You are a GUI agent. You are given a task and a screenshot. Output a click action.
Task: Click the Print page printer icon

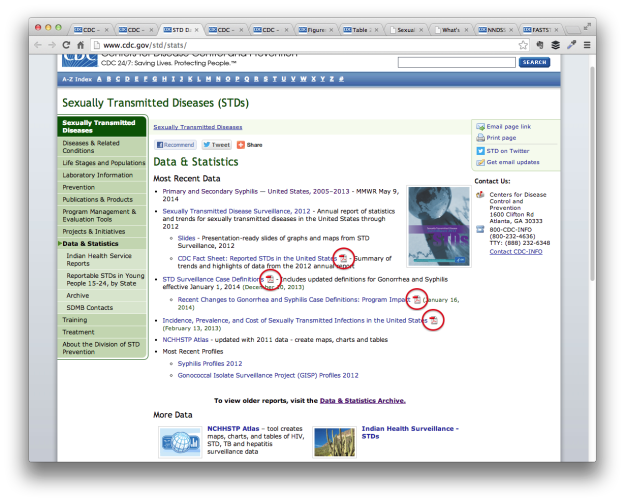pos(480,138)
